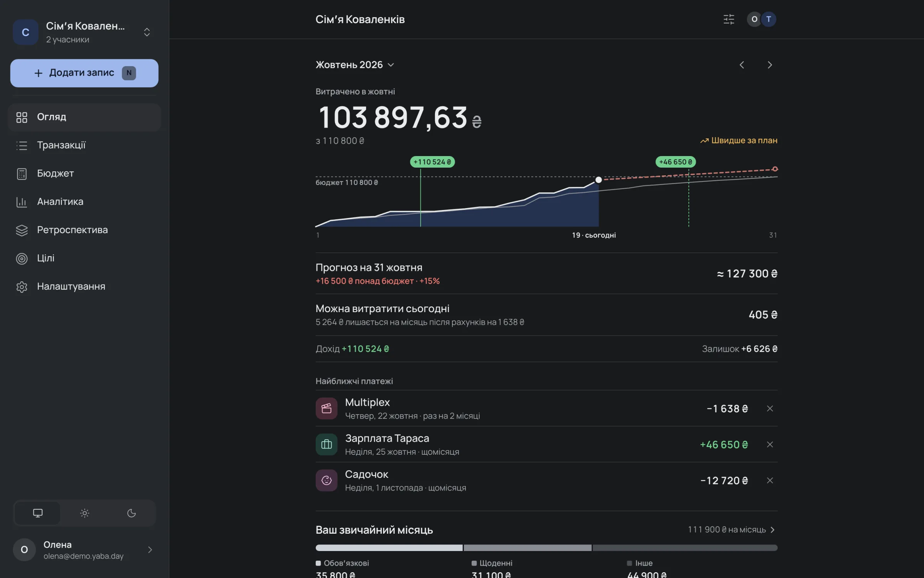Click the +110 524 ₴ chart marker

tap(432, 162)
